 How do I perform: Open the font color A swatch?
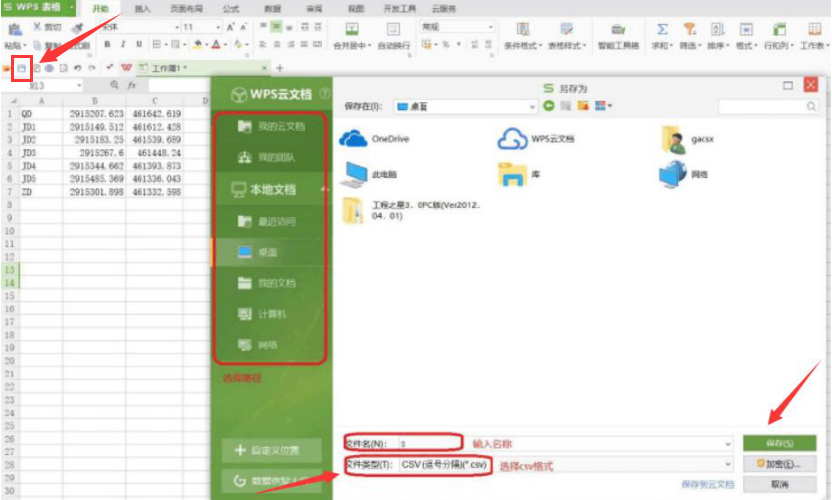pos(216,45)
